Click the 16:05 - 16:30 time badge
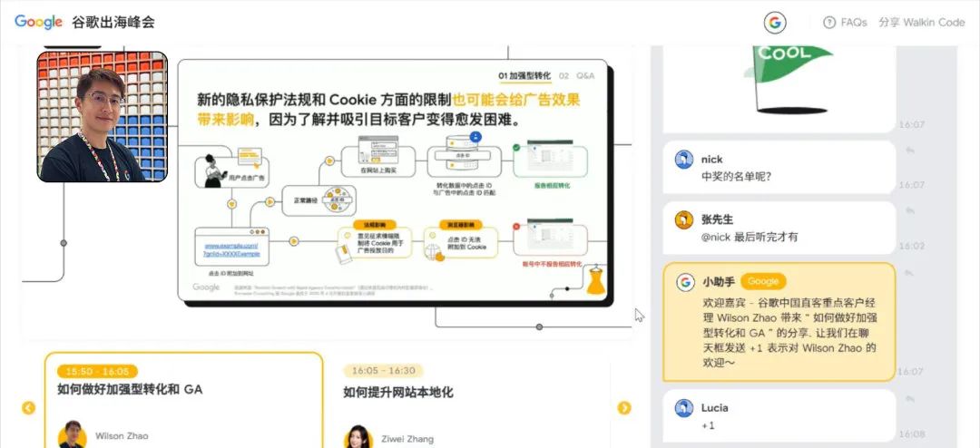This screenshot has height=448, width=980. [383, 371]
